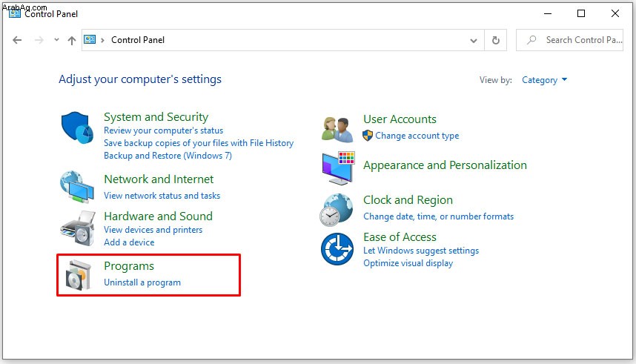Click the Control Panel address bar icon
636x364 pixels.
[x=90, y=39]
